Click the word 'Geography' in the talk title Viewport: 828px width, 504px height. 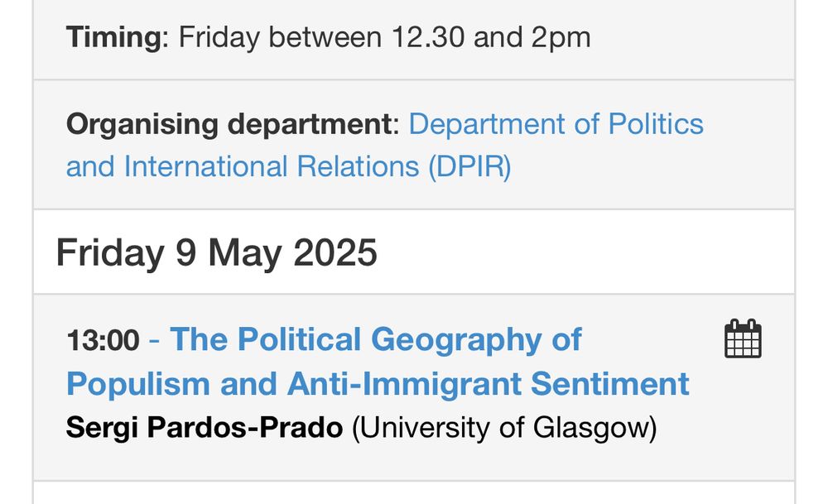tap(456, 339)
